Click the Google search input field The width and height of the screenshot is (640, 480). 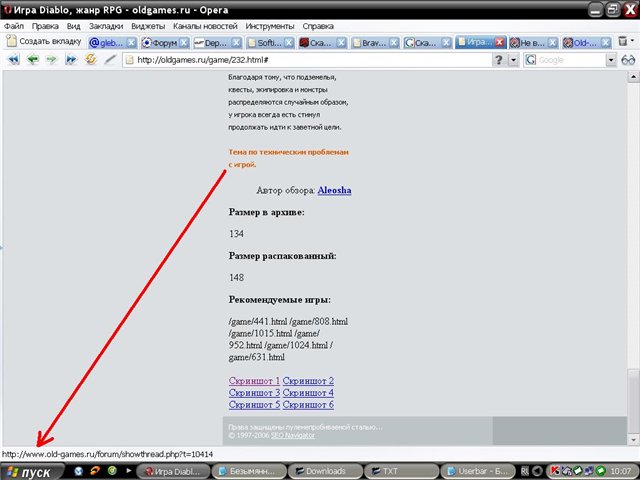(571, 60)
